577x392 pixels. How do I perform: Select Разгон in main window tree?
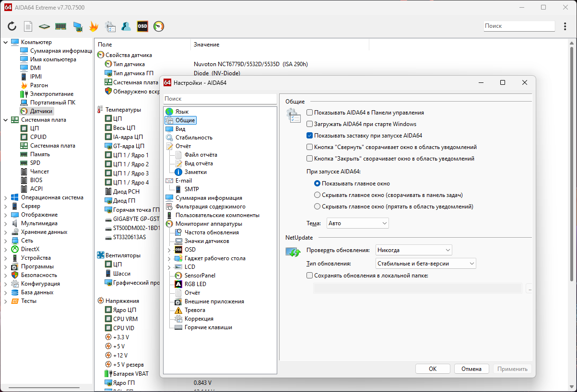point(39,85)
